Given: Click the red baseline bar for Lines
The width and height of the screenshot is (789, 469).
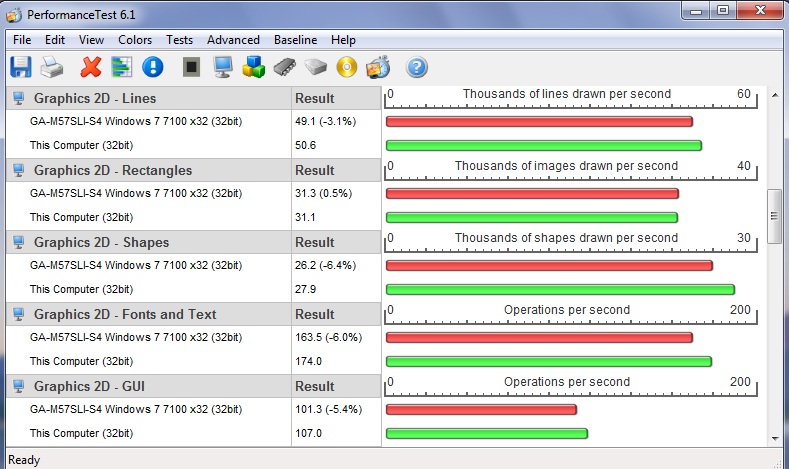Looking at the screenshot, I should (539, 121).
